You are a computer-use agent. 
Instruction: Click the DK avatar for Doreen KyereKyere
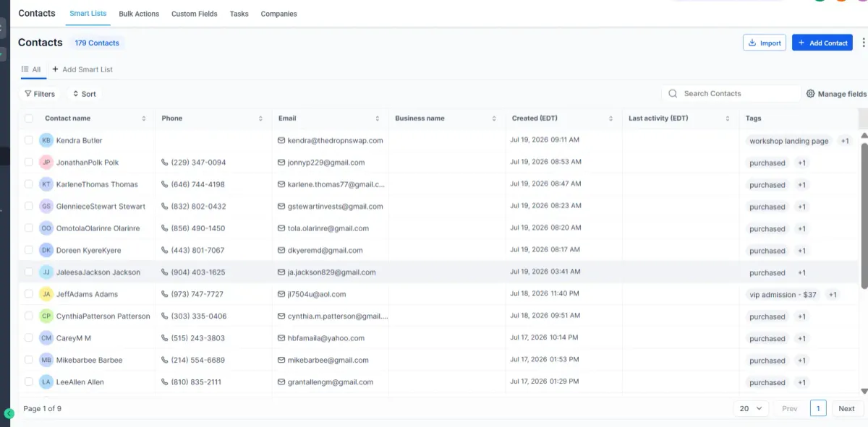[46, 250]
